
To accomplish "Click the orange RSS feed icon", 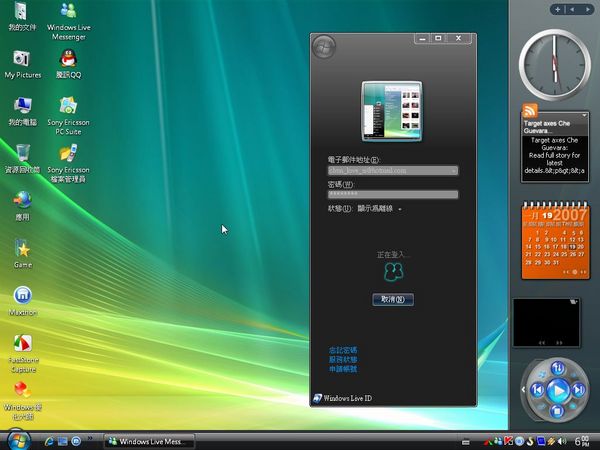I will coord(530,111).
